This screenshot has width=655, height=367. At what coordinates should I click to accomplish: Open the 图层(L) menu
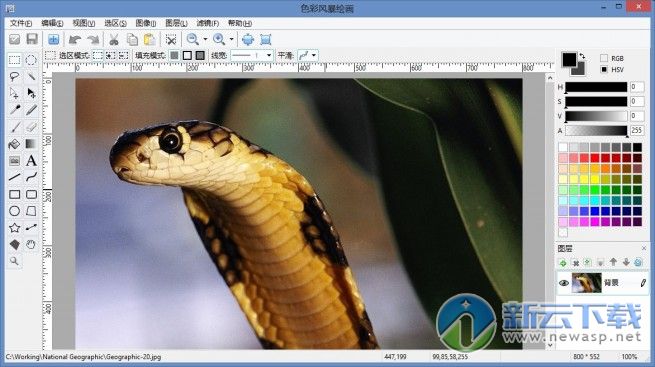point(176,23)
